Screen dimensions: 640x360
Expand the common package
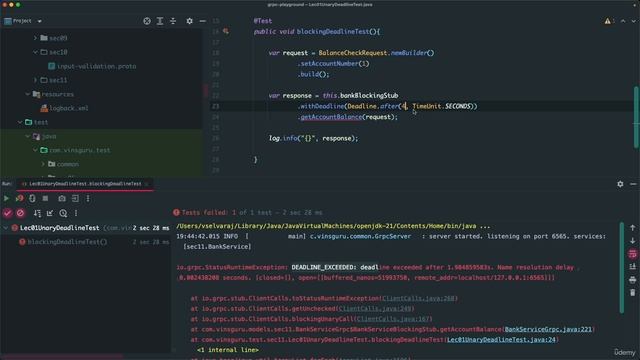(x=43, y=164)
